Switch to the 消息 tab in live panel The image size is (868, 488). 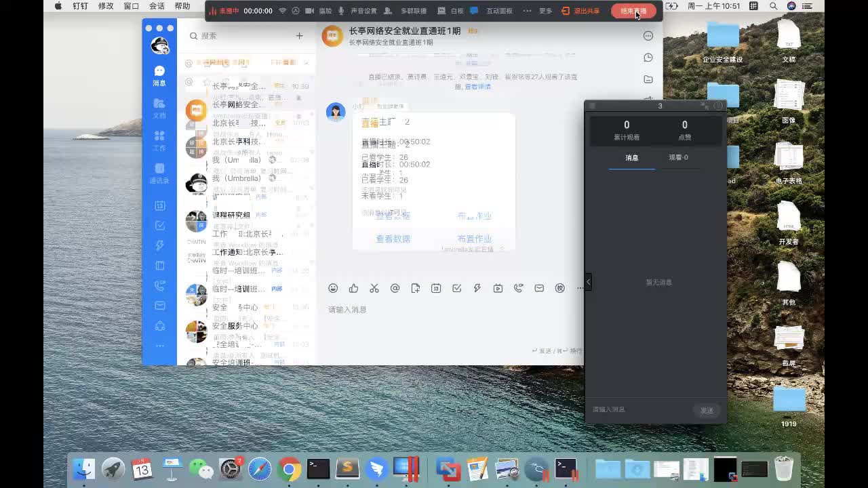click(x=631, y=158)
